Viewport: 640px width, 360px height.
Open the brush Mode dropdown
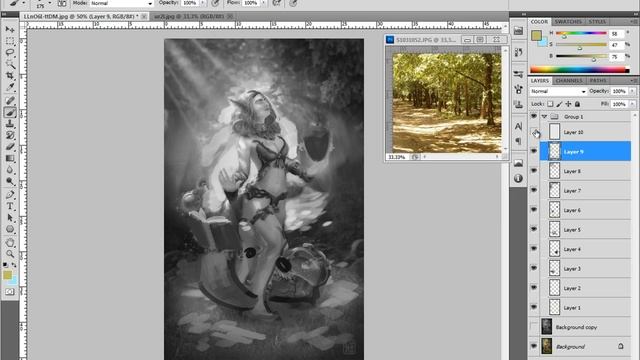coord(122,3)
